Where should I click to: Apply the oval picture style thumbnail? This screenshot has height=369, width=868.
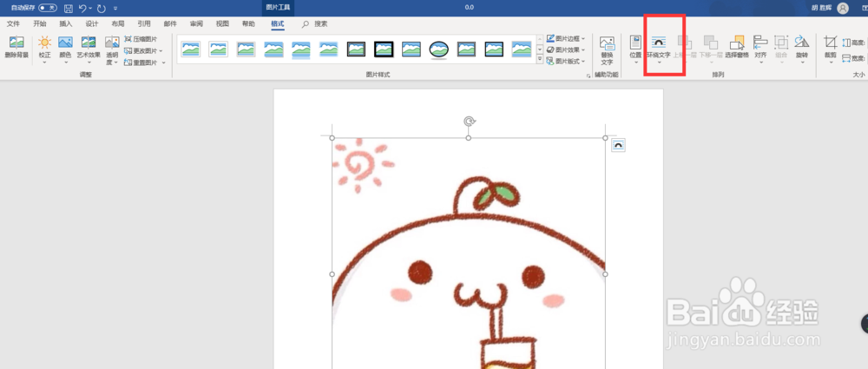click(439, 49)
